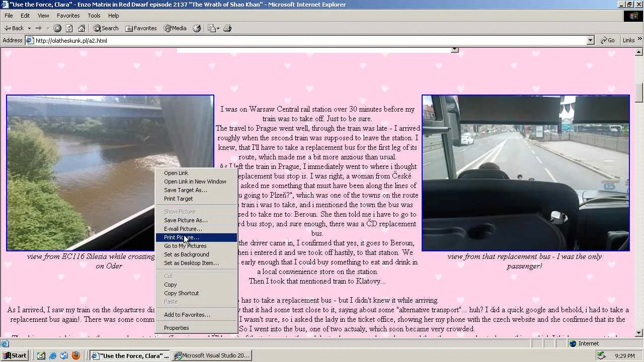Choose Print Picture... from context menu
The height and width of the screenshot is (362, 644).
[x=196, y=237]
